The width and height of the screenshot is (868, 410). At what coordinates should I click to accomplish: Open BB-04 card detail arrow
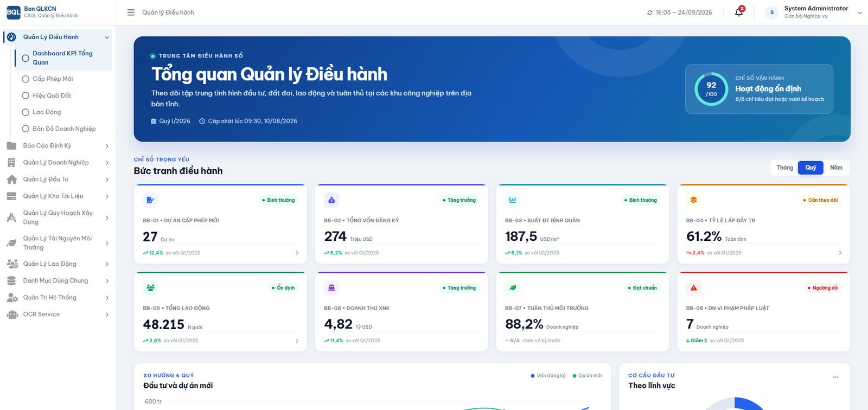(840, 253)
